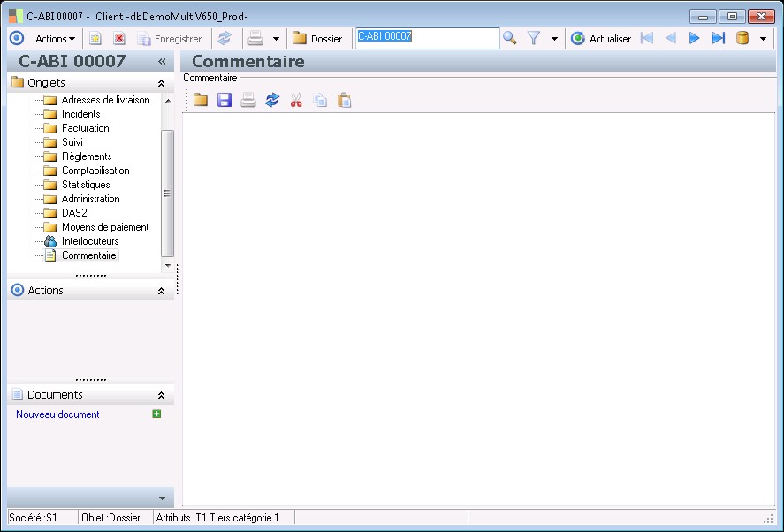Click the open folder icon in Commentaire toolbar

click(201, 100)
